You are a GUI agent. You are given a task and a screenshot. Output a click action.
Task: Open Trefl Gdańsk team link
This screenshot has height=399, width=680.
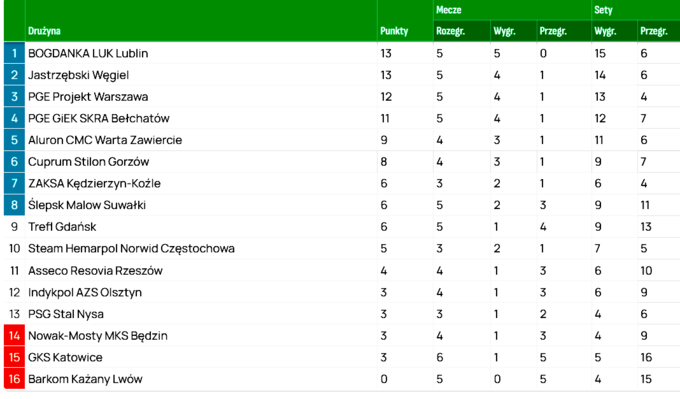click(62, 227)
